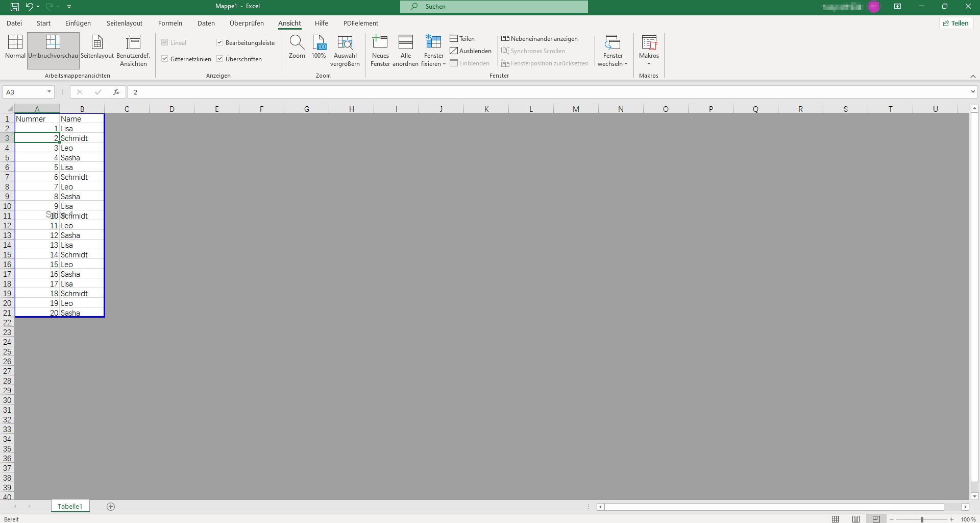Click zoom in plus in status bar
This screenshot has width=980, height=523.
click(952, 519)
